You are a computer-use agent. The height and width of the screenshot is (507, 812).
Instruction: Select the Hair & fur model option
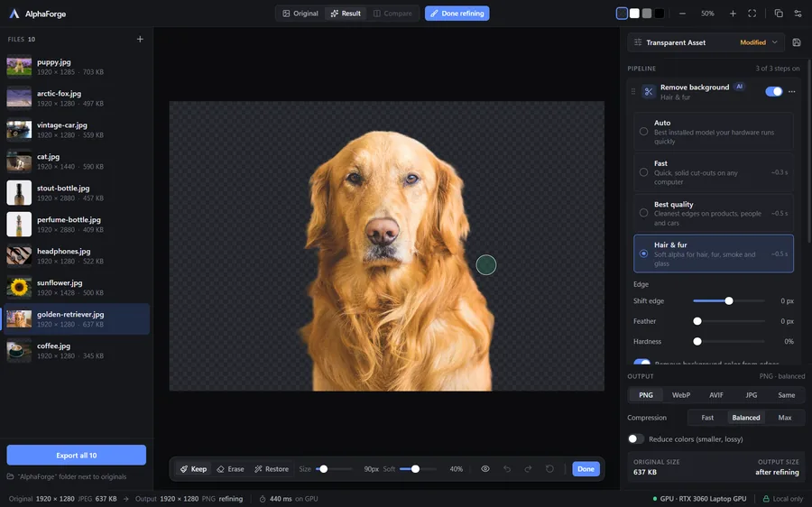point(713,253)
